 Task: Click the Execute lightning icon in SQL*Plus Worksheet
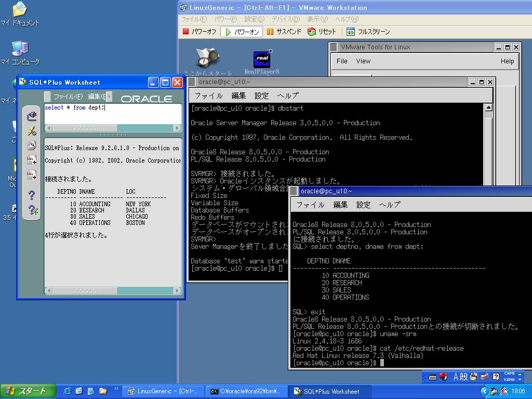(x=32, y=130)
